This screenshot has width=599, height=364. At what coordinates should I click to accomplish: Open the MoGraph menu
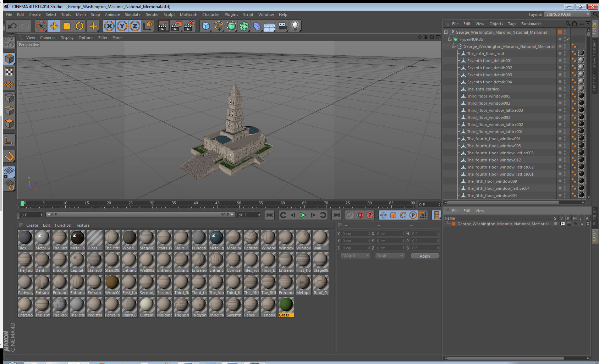(188, 15)
